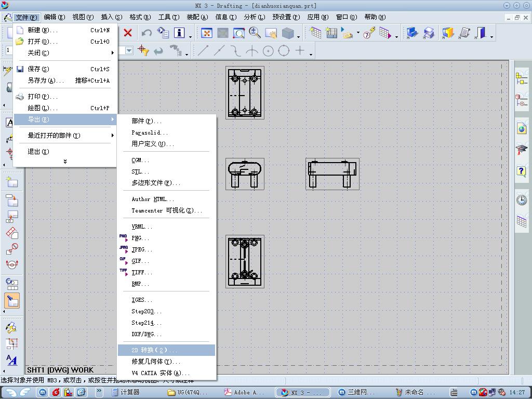Viewport: 532px width, 399px height.
Task: Open the Assembly Navigator side tab icon
Action: 522,79
